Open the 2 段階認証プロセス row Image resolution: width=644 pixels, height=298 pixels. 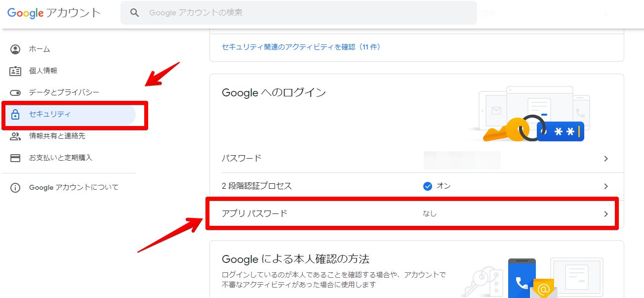point(416,186)
